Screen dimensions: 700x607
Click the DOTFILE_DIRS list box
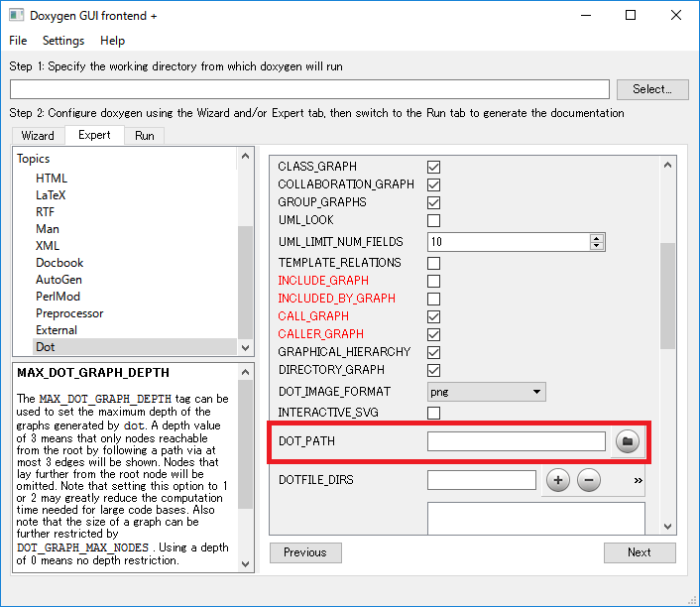(535, 518)
